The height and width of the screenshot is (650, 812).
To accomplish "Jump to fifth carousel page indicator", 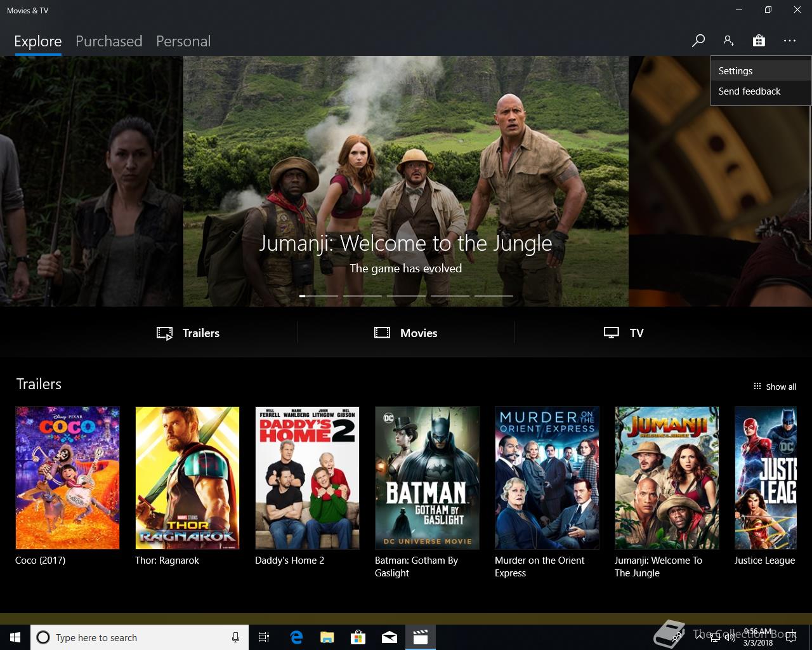I will tap(494, 296).
